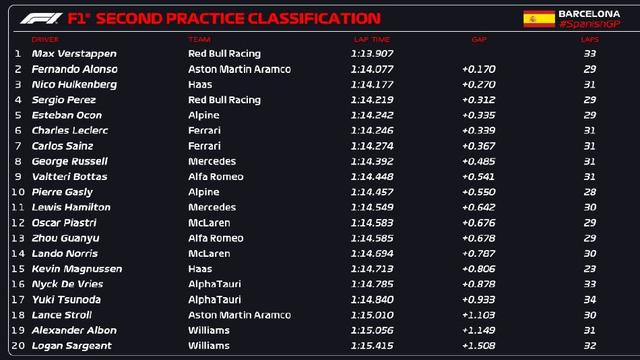Click the #SpanishGP hashtag text

(590, 24)
